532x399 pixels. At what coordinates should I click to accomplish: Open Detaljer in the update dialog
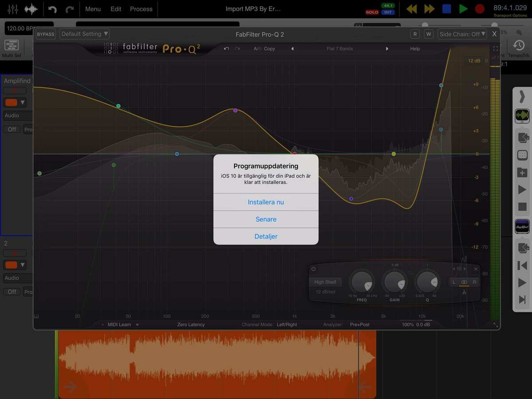pos(266,236)
